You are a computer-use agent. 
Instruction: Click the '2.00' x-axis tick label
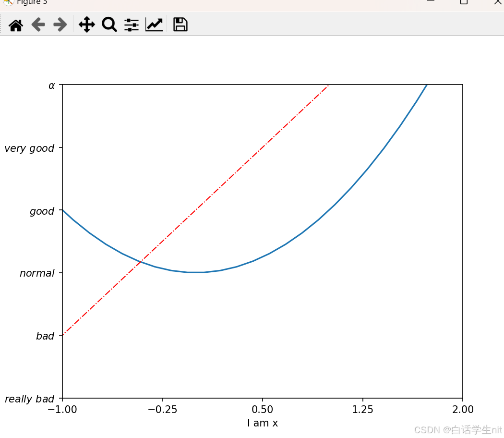[463, 410]
